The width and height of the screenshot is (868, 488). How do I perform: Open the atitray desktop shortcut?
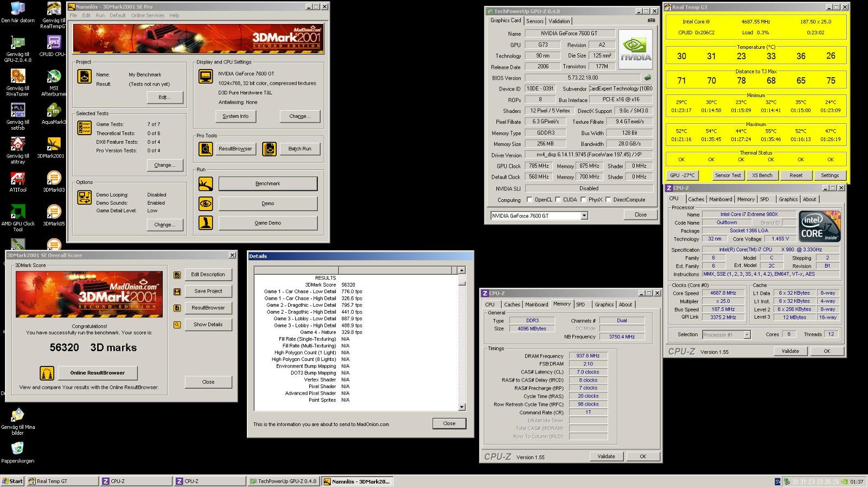[x=17, y=151]
